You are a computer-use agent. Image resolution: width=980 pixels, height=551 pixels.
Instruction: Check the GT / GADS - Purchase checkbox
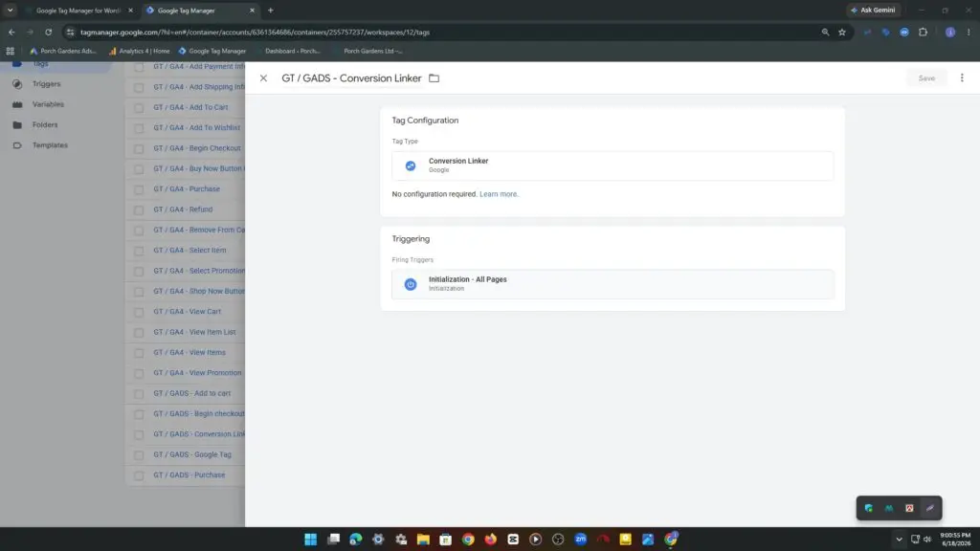point(139,475)
